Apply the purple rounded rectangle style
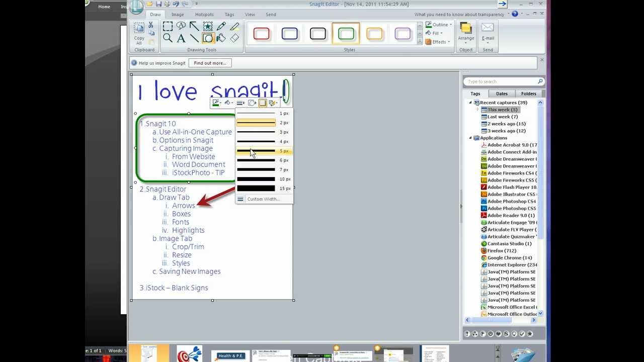644x362 pixels. pos(403,34)
